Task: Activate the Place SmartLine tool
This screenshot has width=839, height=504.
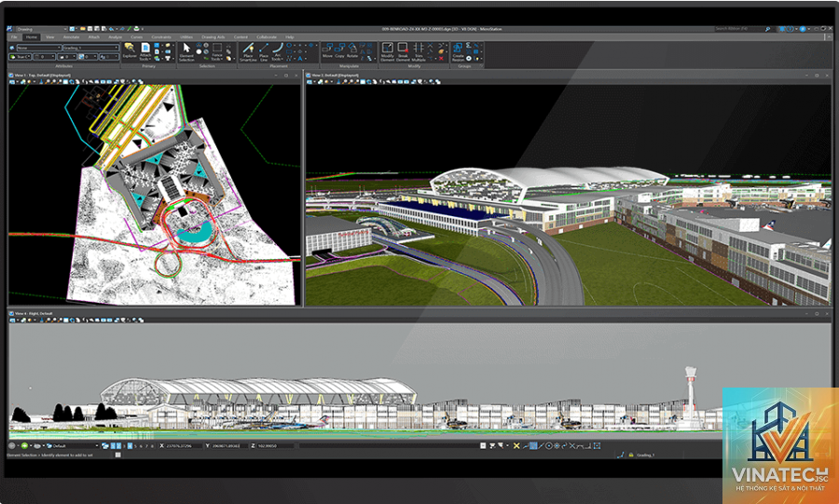Action: [248, 52]
